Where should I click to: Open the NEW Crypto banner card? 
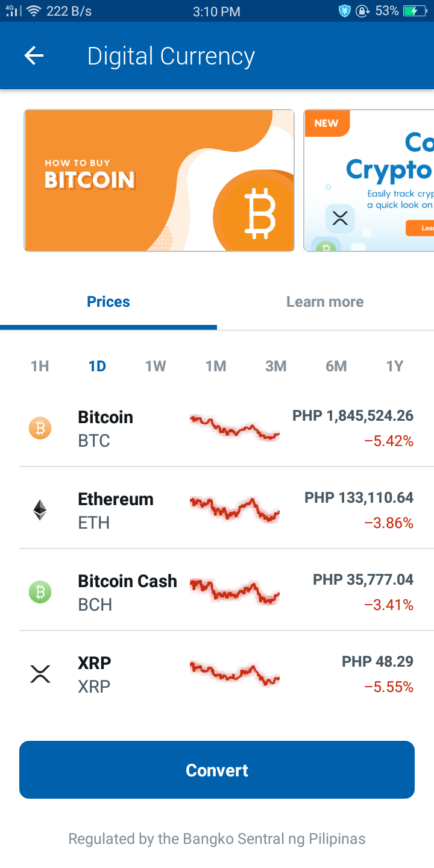[369, 180]
